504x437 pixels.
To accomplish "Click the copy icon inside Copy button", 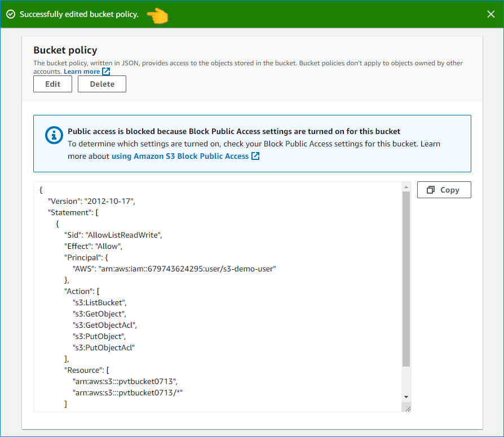I will point(431,190).
